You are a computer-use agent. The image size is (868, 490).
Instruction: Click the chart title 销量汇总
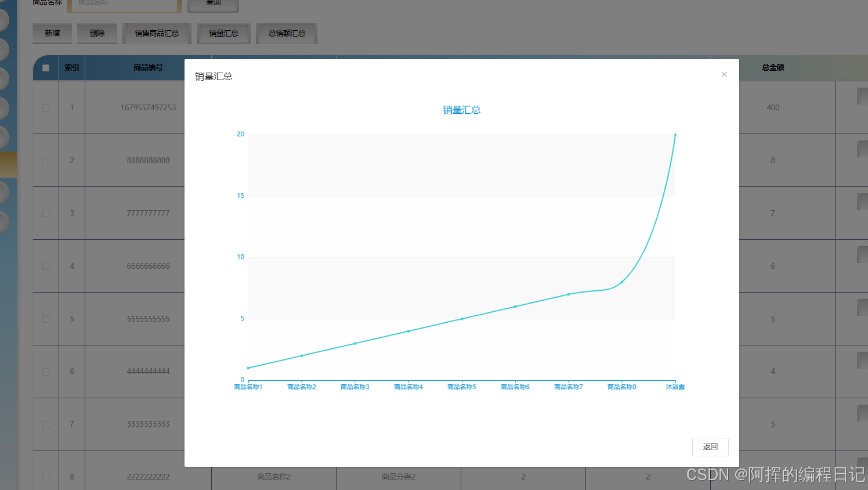click(462, 110)
